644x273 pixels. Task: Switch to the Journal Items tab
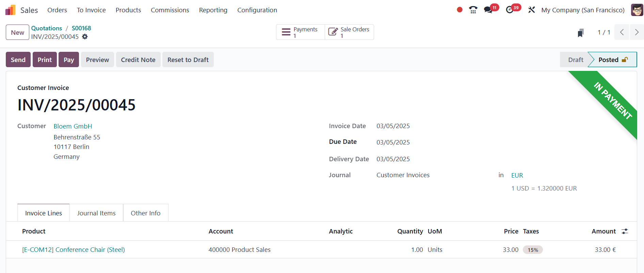click(x=96, y=213)
